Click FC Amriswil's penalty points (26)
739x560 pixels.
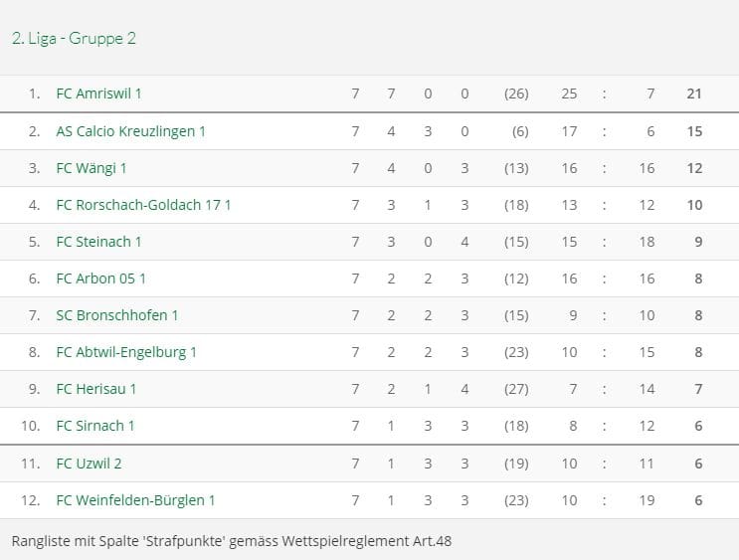[x=516, y=93]
